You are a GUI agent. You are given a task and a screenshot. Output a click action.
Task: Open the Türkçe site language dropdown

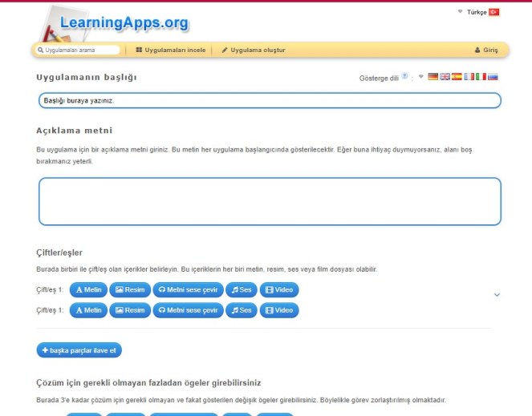[x=477, y=12]
